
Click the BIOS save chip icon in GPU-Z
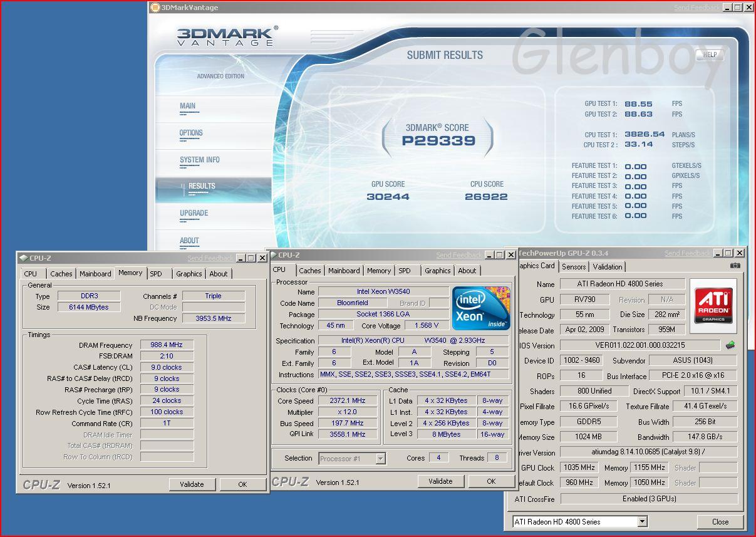(x=730, y=345)
